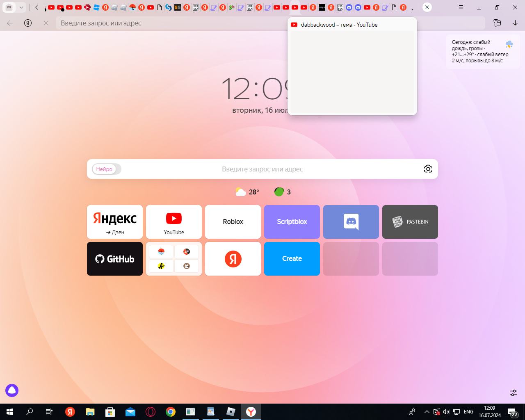Open the traffic score 3 indicator

283,192
